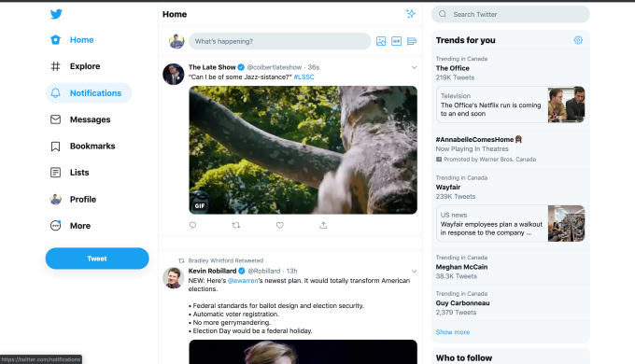Share The Late Show tweet
The image size is (635, 364).
click(323, 225)
